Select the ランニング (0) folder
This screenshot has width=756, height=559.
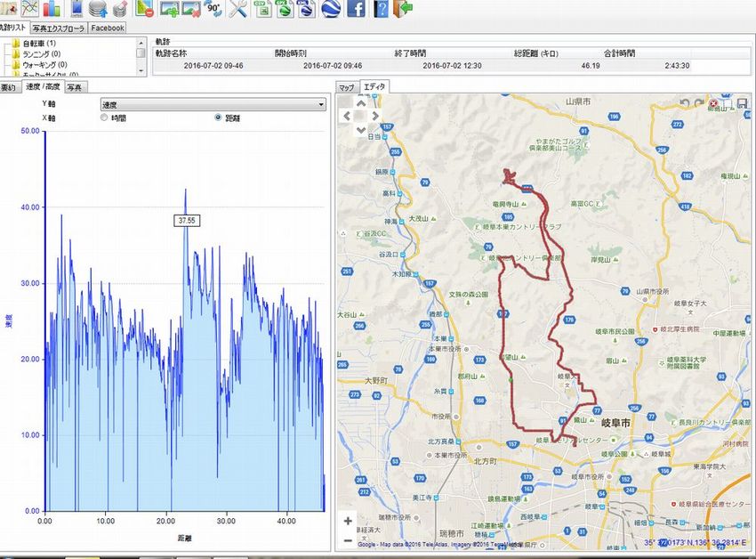(42, 54)
